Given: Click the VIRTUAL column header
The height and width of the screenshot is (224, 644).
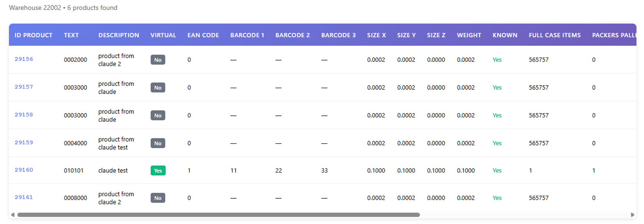Looking at the screenshot, I should point(163,35).
